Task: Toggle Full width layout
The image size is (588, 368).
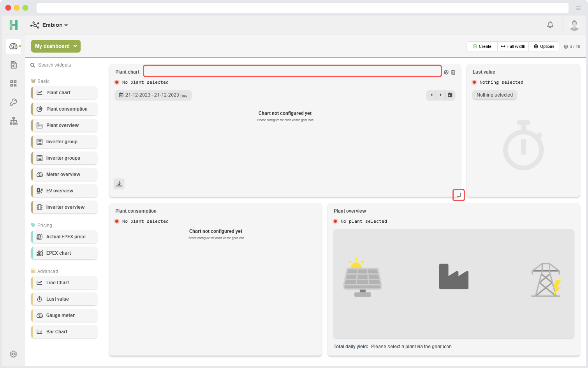Action: pos(513,46)
